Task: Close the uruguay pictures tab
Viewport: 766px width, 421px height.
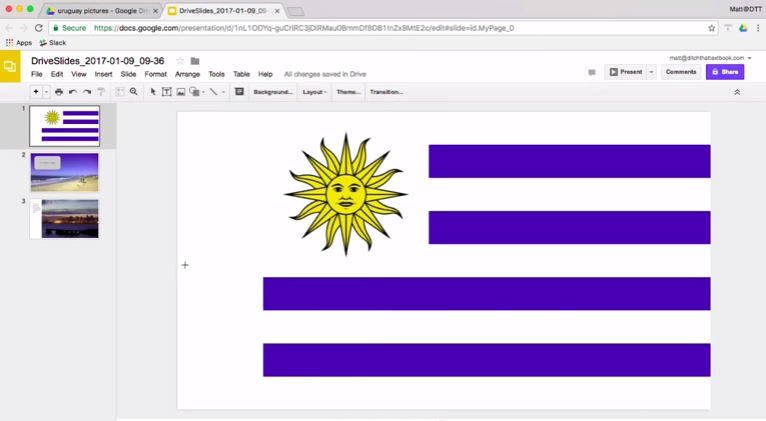Action: coord(155,11)
